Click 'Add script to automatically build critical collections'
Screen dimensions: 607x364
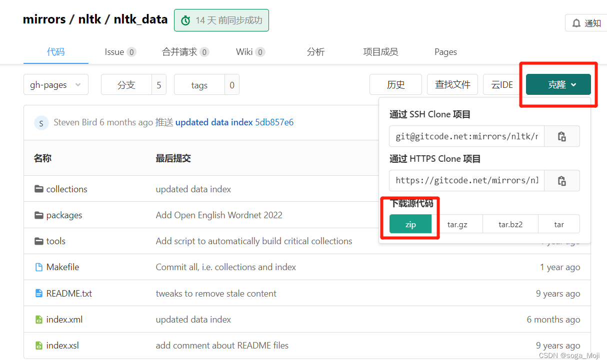click(254, 241)
